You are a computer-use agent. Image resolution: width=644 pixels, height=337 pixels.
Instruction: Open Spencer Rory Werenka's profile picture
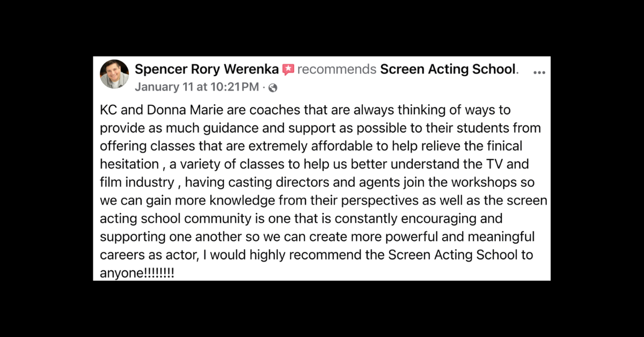click(x=114, y=74)
